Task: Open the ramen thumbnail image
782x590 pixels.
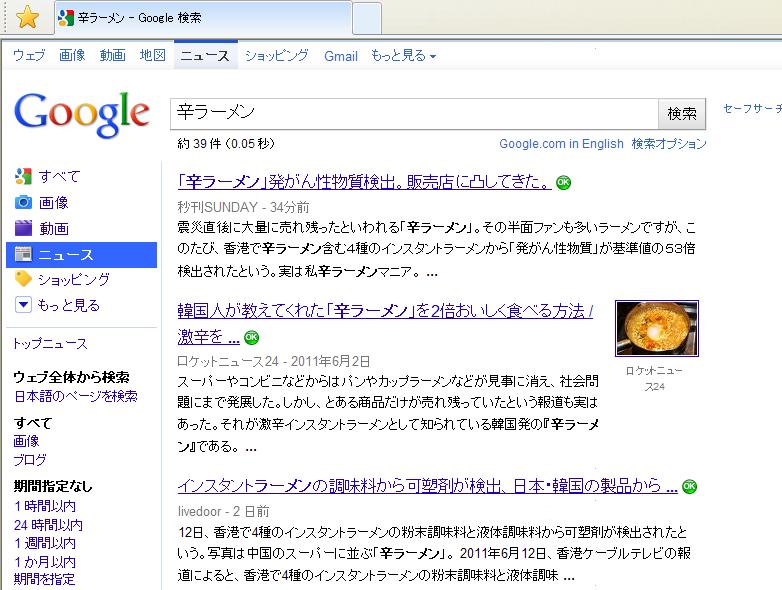Action: point(656,329)
